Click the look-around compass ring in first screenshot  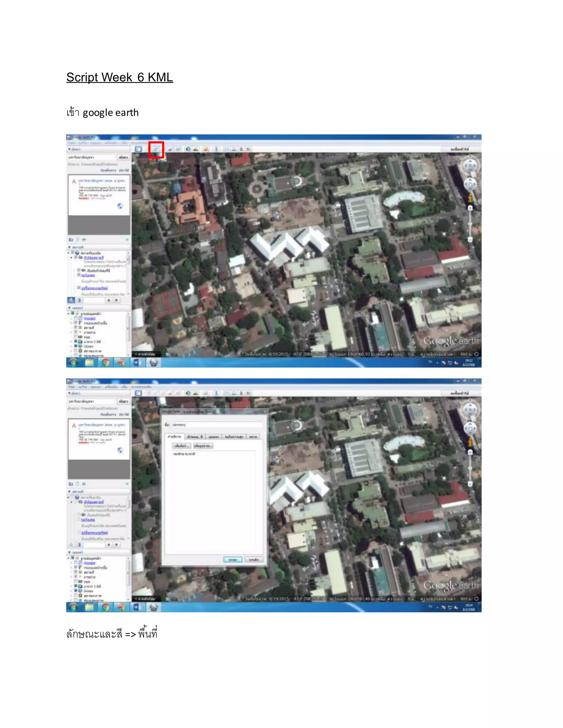click(470, 165)
